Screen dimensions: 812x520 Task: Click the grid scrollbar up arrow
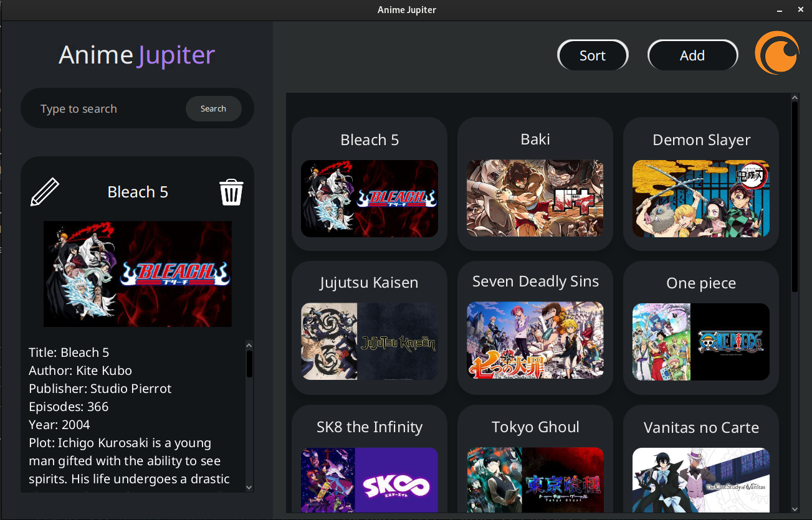(x=795, y=98)
